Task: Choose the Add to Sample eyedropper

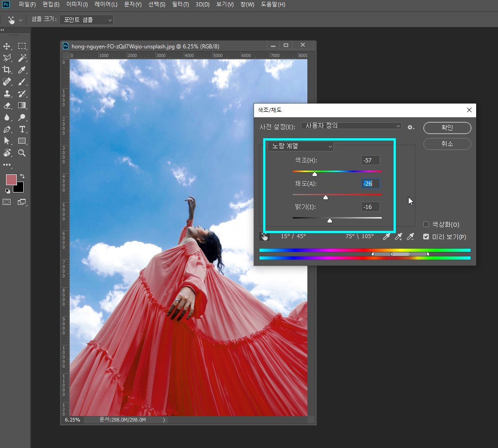Action: [x=399, y=236]
